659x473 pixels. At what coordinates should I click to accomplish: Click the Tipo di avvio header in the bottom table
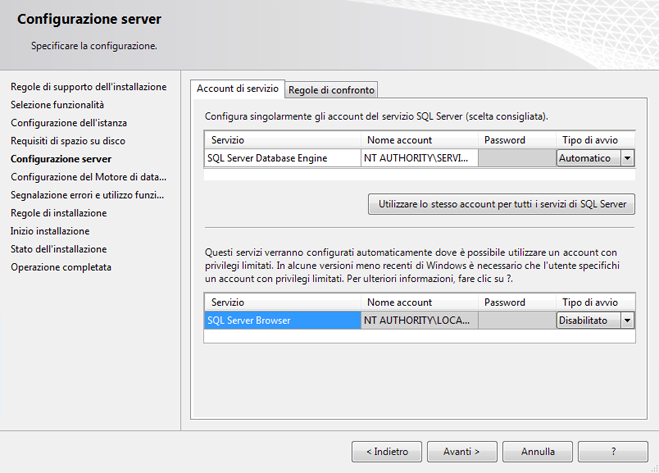(596, 302)
